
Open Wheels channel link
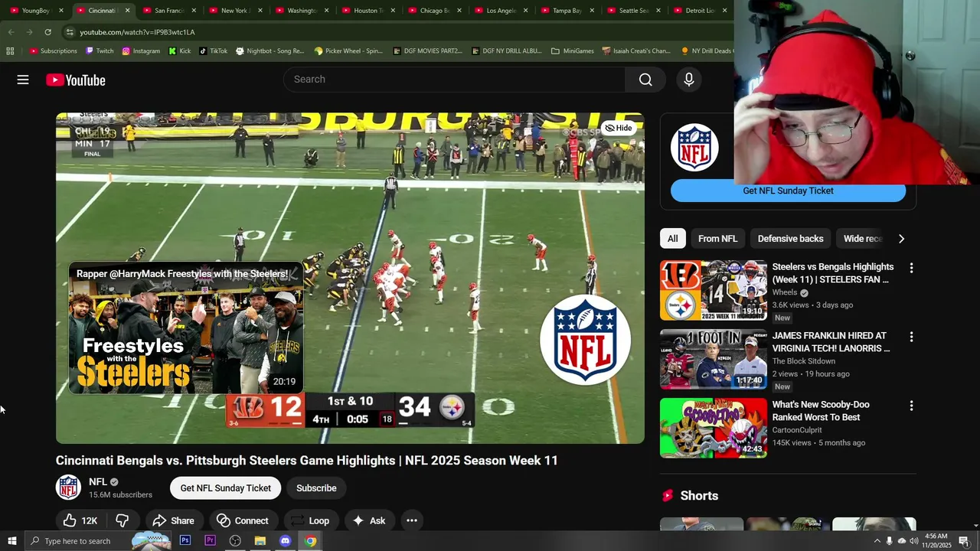click(785, 292)
